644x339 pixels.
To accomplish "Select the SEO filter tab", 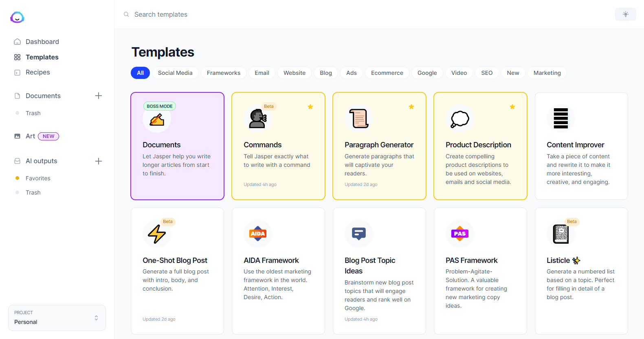I will tap(487, 73).
